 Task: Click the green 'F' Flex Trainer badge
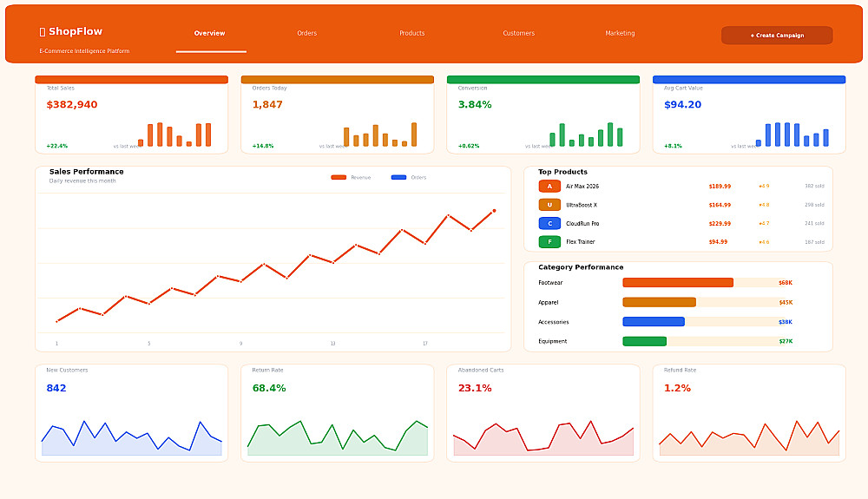tap(549, 242)
